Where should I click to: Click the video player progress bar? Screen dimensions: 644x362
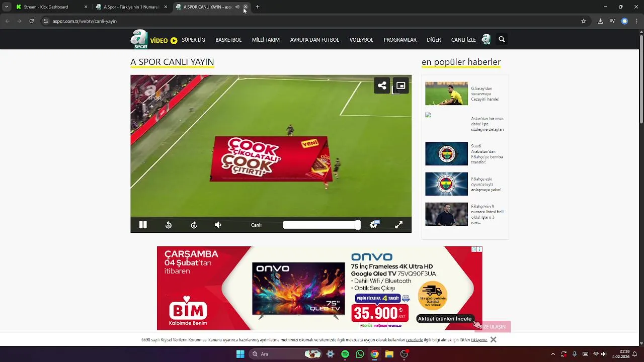[321, 225]
